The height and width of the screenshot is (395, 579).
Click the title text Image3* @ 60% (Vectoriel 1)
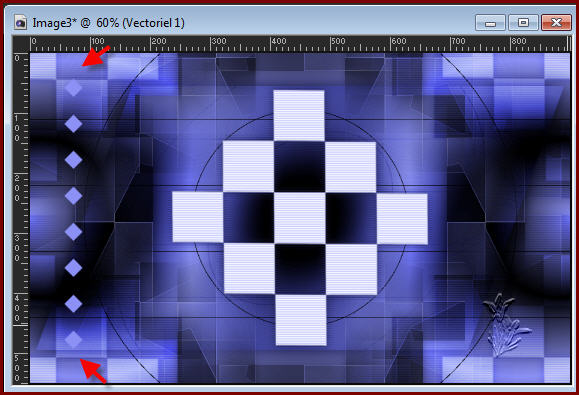(108, 23)
